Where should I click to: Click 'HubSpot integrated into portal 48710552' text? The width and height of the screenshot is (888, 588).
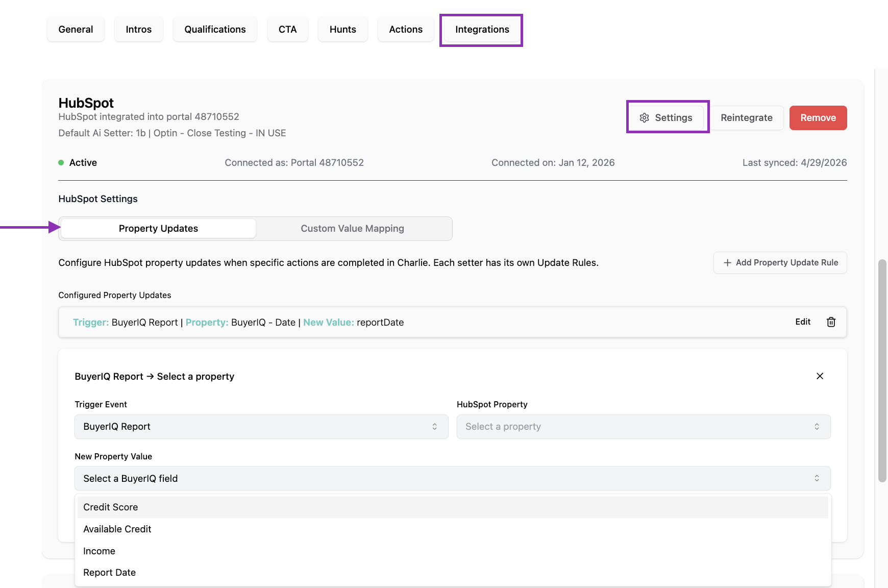149,117
